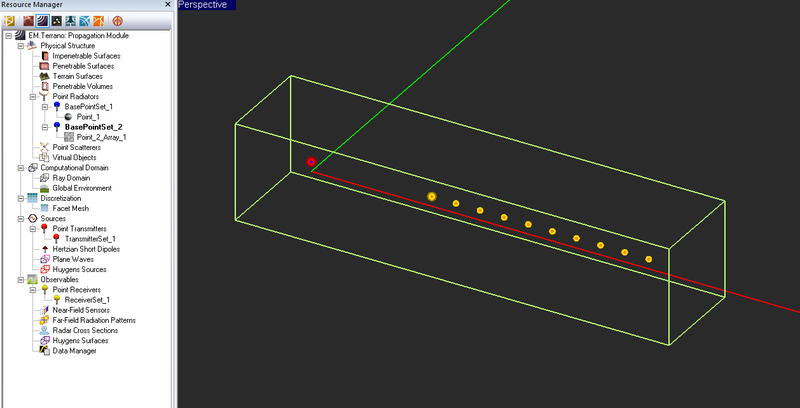Viewport: 800px width, 408px height.
Task: Click the Discretization label
Action: pos(61,198)
